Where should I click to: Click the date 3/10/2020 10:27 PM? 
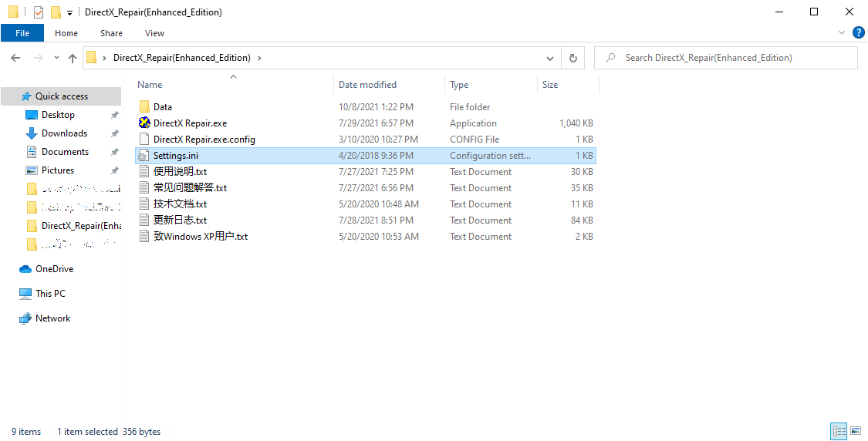[x=378, y=140]
